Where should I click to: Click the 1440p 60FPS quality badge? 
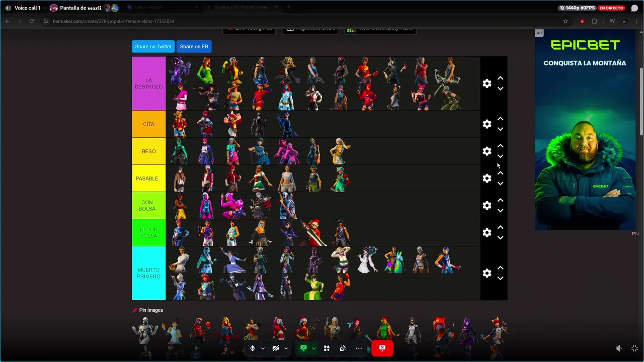tap(578, 8)
